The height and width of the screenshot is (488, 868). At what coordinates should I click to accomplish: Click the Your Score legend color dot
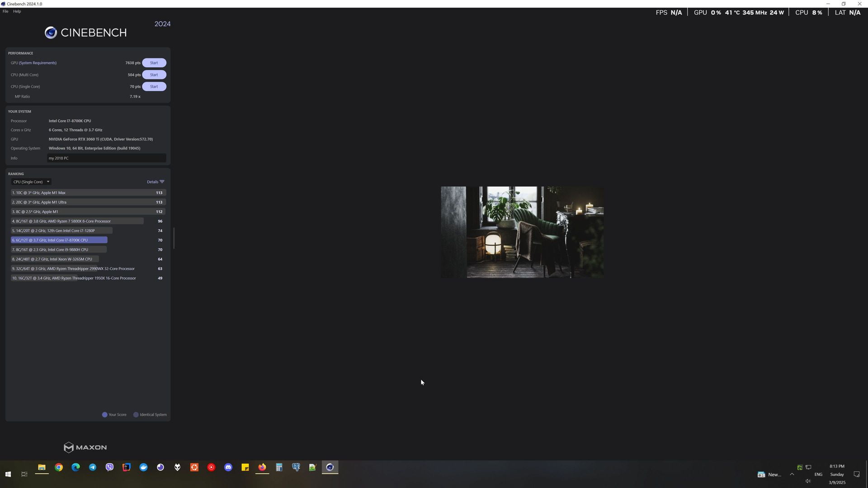point(104,415)
